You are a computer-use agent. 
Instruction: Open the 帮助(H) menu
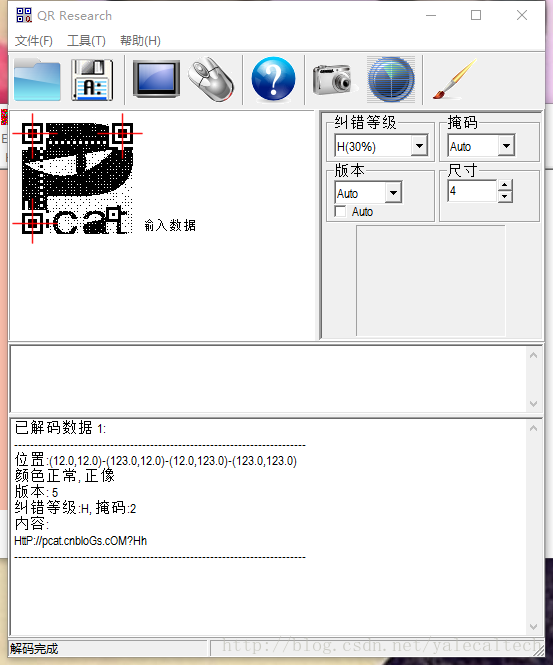click(x=140, y=41)
